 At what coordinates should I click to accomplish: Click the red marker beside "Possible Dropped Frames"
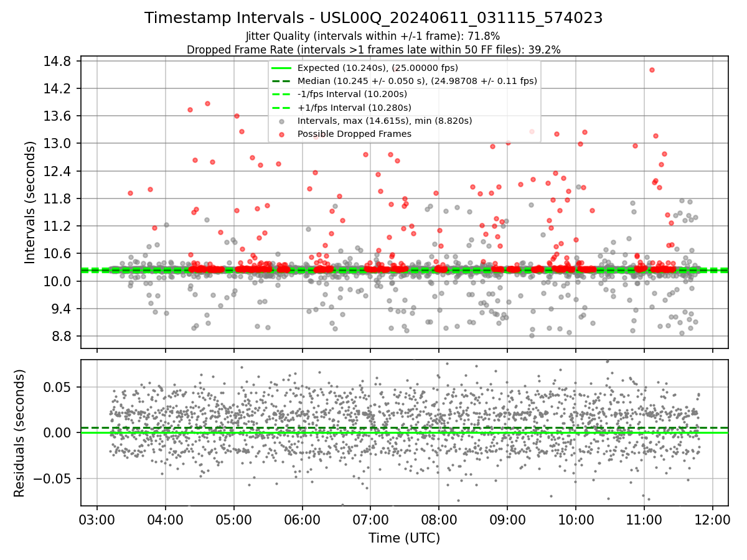point(282,134)
